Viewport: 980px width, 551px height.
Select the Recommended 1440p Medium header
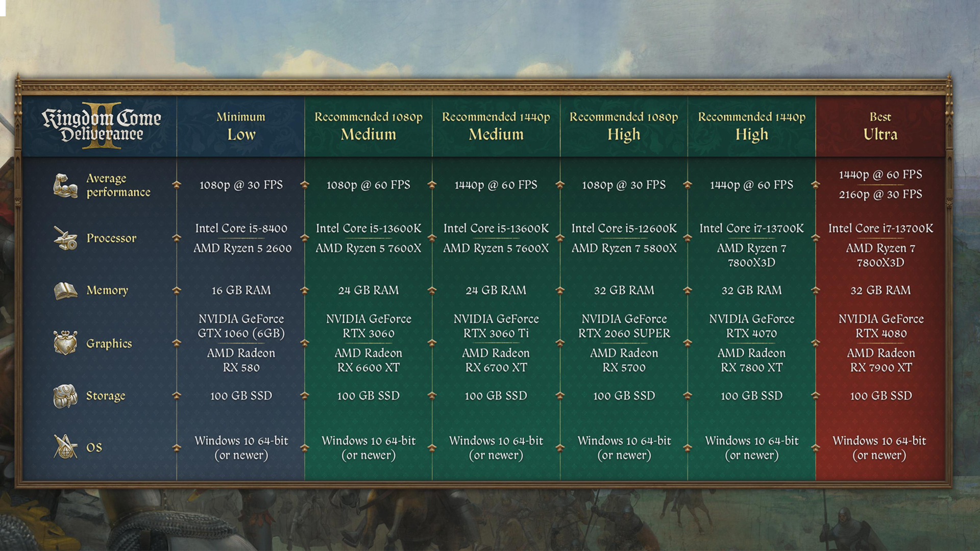[496, 126]
